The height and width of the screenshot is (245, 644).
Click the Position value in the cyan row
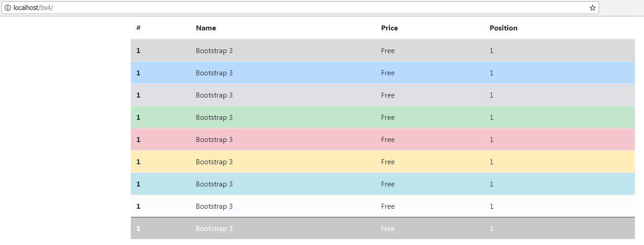[491, 184]
